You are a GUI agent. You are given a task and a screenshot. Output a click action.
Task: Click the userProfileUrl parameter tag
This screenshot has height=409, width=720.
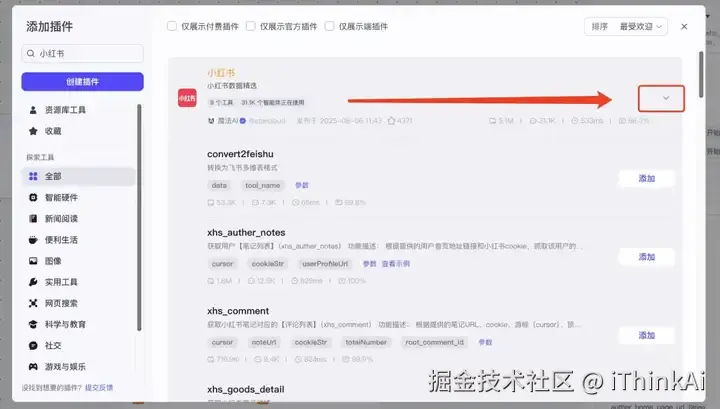pos(325,264)
